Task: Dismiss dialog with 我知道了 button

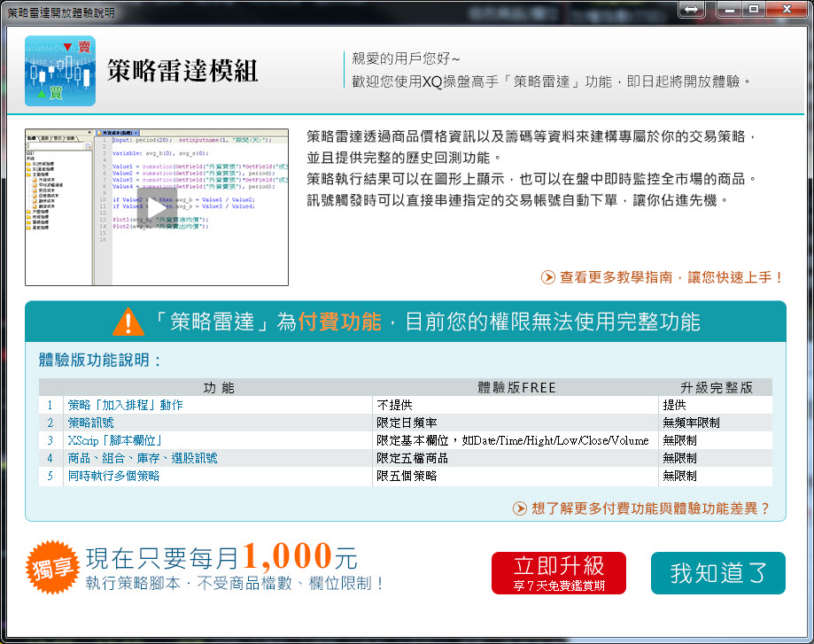Action: tap(717, 573)
